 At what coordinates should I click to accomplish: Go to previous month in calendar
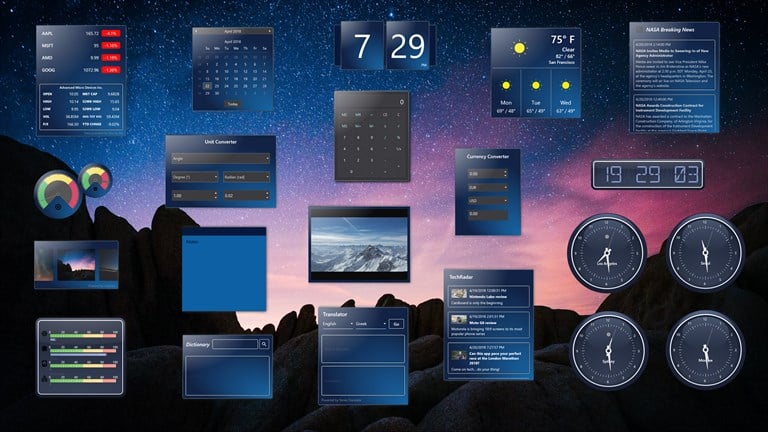click(x=197, y=32)
